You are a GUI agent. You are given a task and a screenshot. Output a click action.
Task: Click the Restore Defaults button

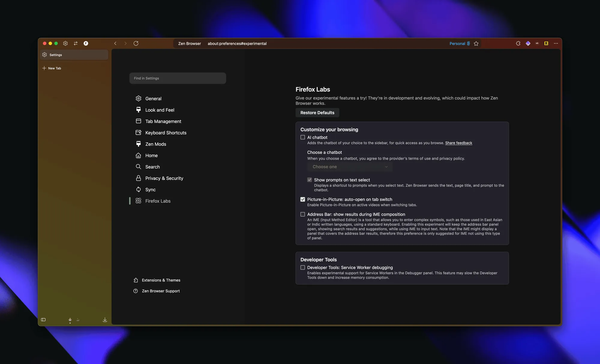click(317, 112)
